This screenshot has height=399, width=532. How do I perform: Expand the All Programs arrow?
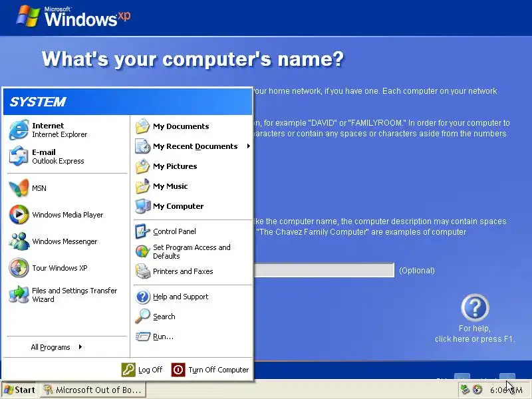click(80, 346)
